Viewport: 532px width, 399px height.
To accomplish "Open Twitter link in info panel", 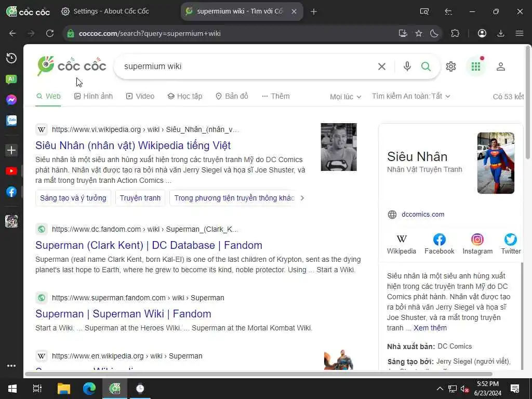I will (x=511, y=244).
